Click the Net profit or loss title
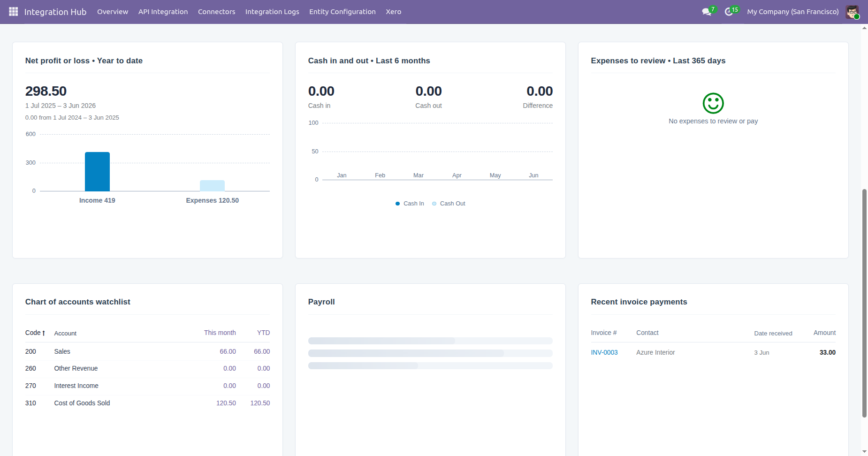The width and height of the screenshot is (868, 456). (x=84, y=61)
